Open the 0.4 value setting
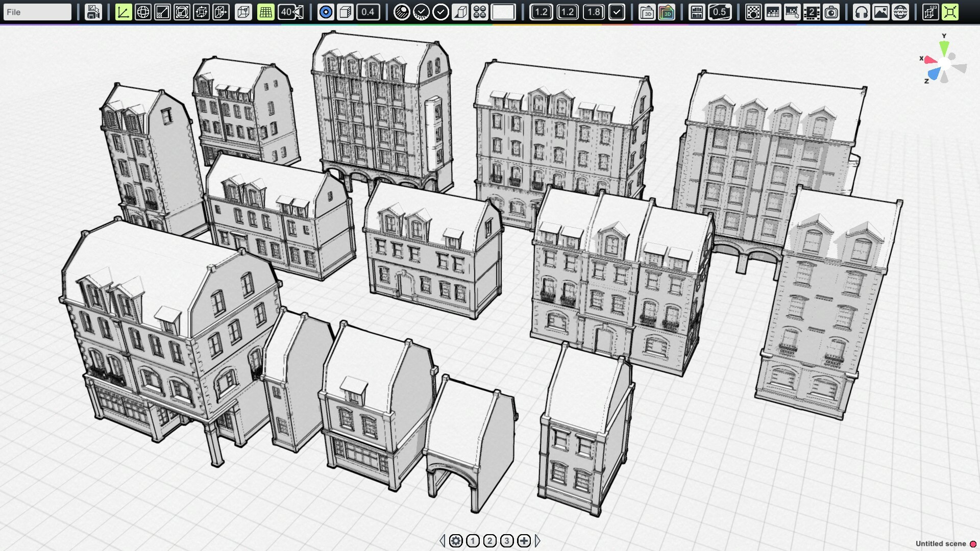The height and width of the screenshot is (551, 980). click(367, 12)
